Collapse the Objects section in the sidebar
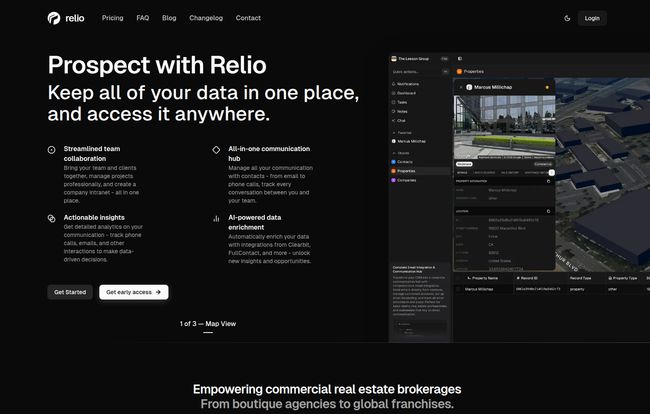This screenshot has height=414, width=650. click(x=401, y=153)
